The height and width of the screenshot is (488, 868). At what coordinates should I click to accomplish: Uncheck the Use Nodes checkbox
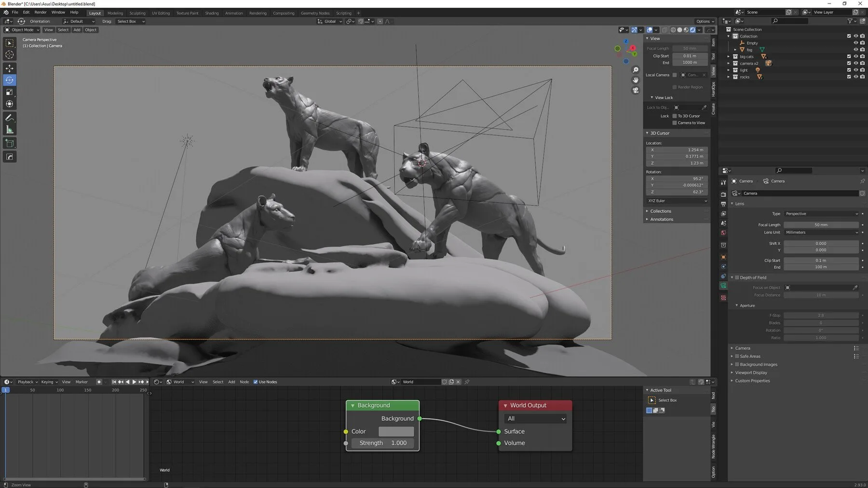click(256, 382)
